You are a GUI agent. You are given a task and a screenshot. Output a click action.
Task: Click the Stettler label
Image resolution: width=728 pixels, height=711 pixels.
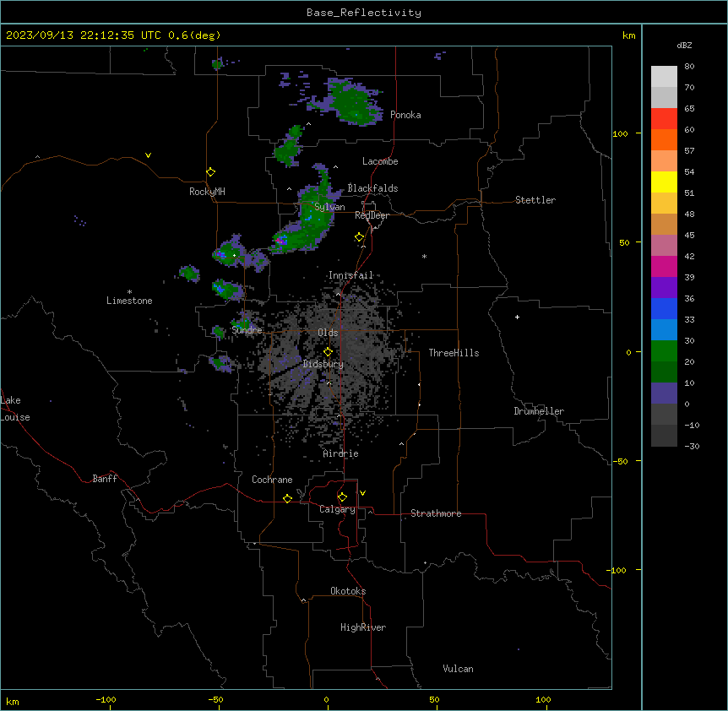pos(535,200)
